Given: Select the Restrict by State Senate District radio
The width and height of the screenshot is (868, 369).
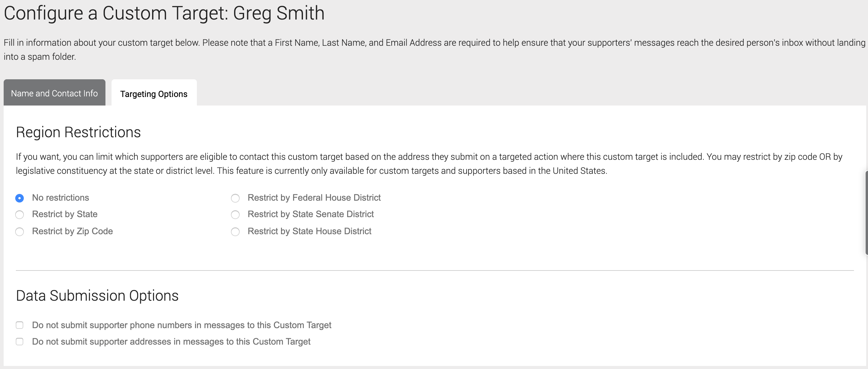Looking at the screenshot, I should 235,214.
